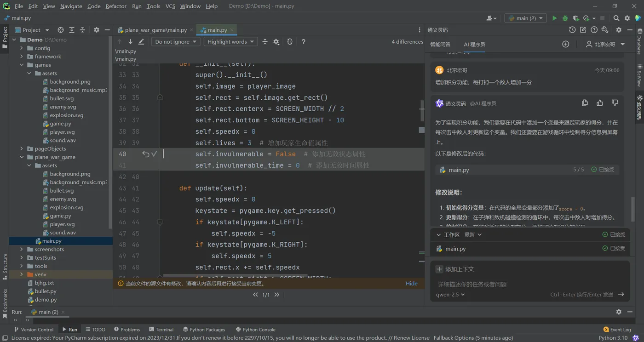Click the Debug bug icon
Viewport: 644px width, 342px height.
pos(565,18)
